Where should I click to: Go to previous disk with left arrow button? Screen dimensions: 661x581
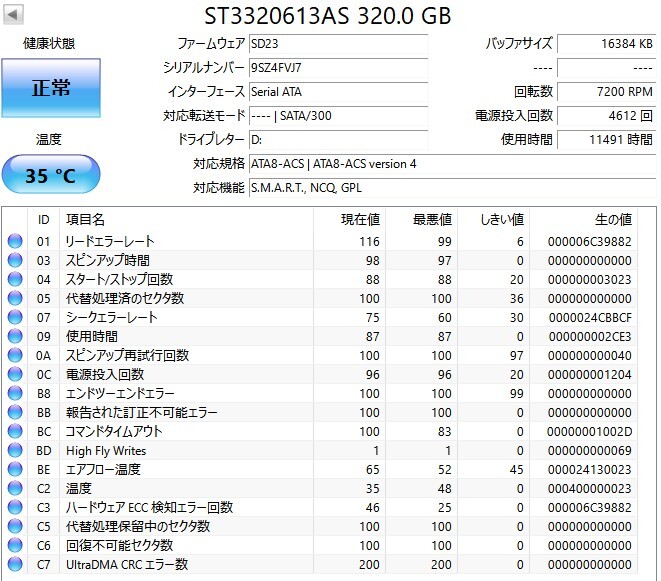coord(13,15)
